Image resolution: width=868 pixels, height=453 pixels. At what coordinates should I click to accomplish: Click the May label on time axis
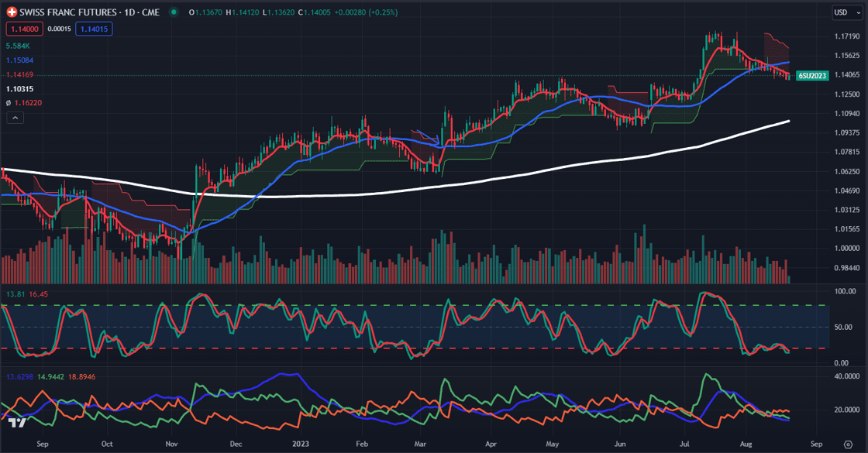click(552, 444)
